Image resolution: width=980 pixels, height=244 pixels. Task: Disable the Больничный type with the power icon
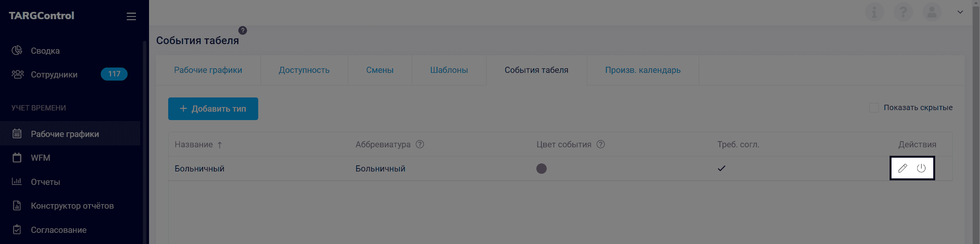(x=922, y=168)
